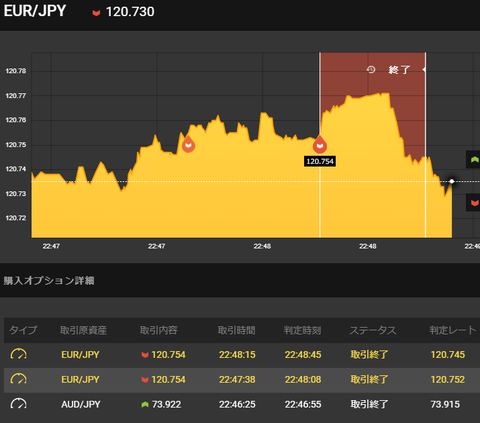
Task: Click the red down arrow beside 120.730
Action: [96, 13]
